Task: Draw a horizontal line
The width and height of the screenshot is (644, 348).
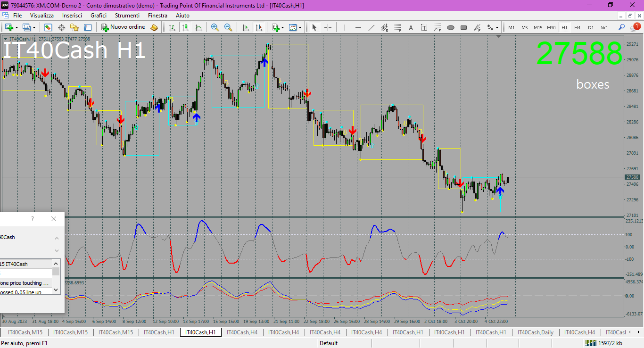Action: (x=358, y=27)
